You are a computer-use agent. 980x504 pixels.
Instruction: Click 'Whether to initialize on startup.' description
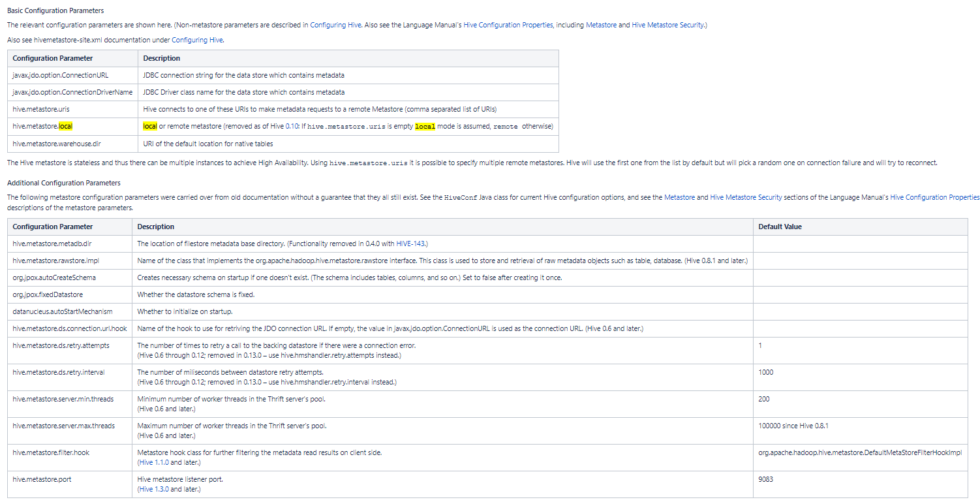(185, 311)
